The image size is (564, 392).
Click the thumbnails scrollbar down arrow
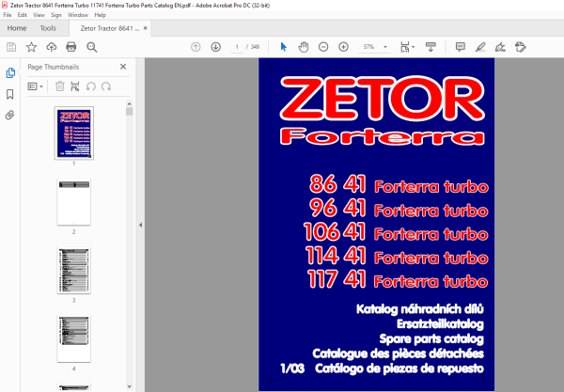(130, 386)
